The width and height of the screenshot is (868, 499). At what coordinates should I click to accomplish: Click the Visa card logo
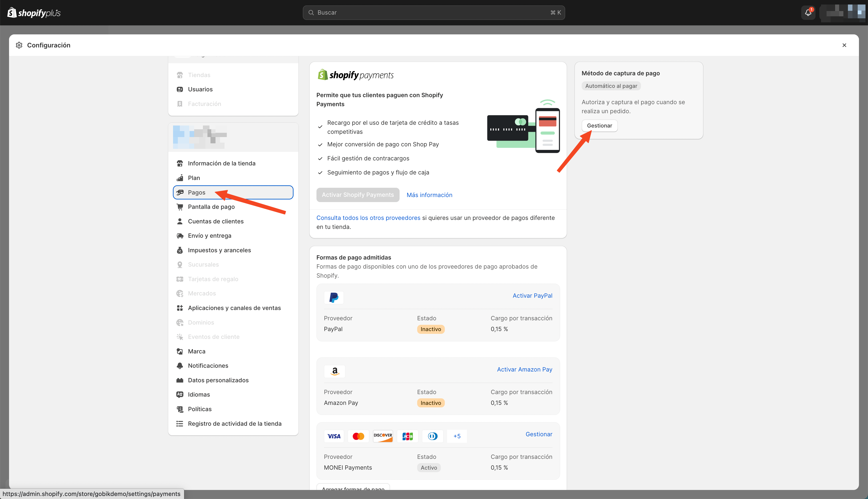click(334, 436)
